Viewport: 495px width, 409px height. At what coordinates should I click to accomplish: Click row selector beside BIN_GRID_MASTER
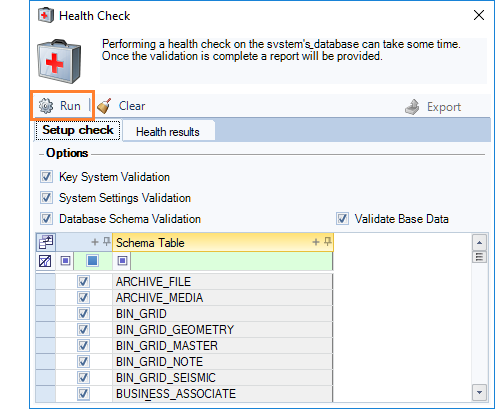[x=45, y=345]
